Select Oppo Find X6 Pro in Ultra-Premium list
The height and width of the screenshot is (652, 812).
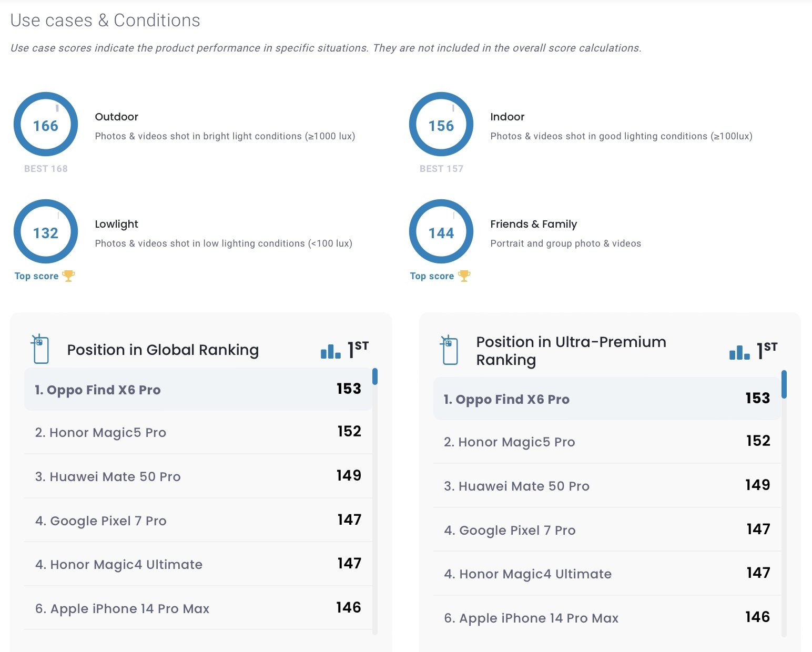(607, 399)
